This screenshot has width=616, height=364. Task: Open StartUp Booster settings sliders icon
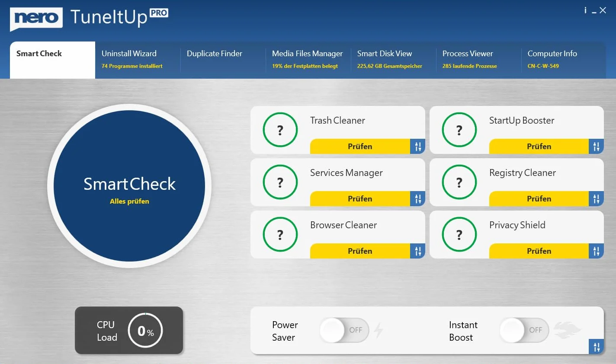(x=596, y=147)
